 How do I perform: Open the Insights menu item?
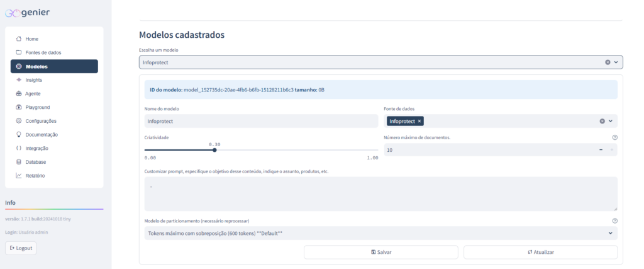point(34,80)
